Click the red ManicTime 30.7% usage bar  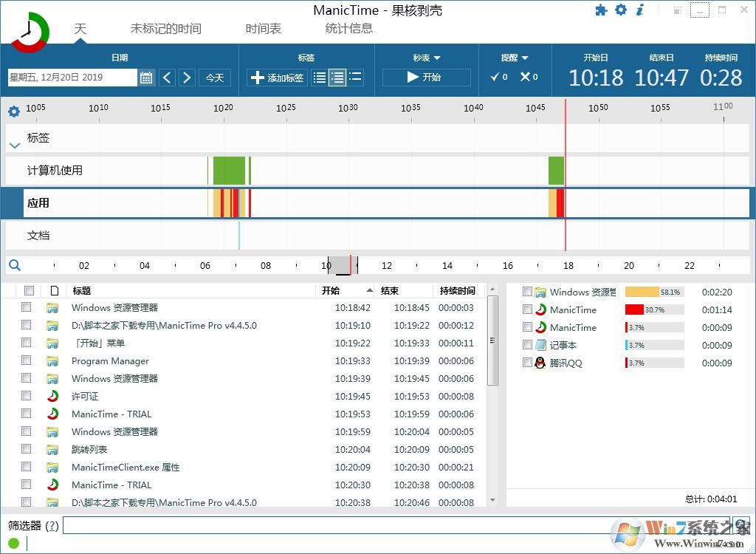[x=634, y=310]
